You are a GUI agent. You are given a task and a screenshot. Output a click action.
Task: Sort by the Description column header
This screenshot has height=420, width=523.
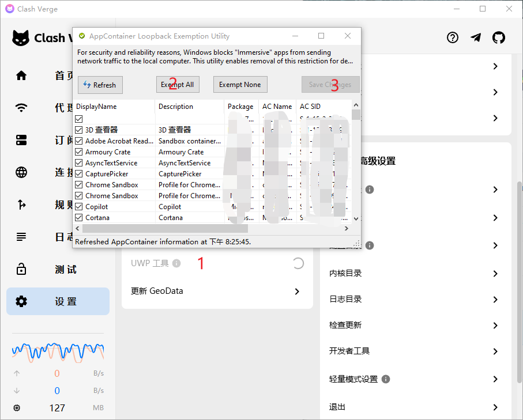190,107
